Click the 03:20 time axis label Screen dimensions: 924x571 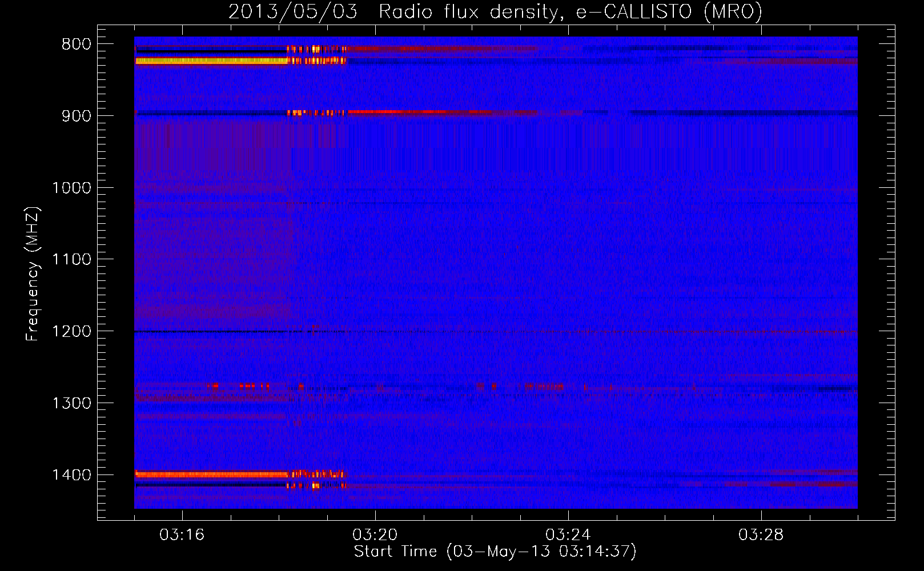point(375,535)
